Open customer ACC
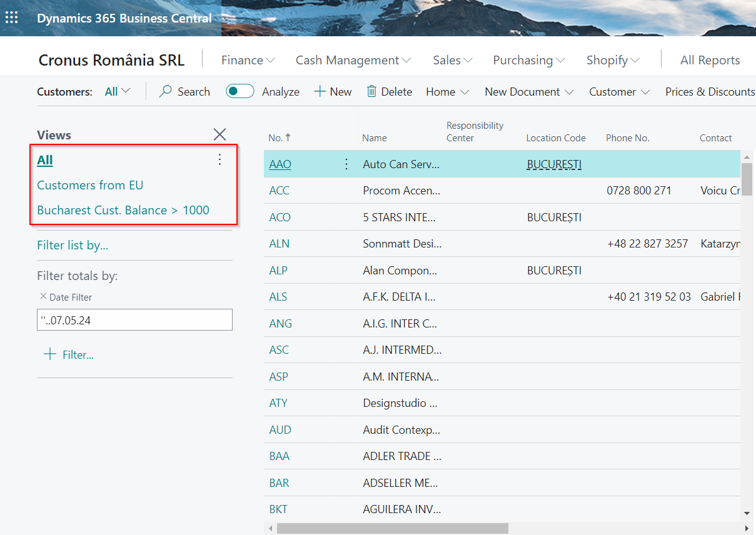This screenshot has width=756, height=535. (x=280, y=191)
